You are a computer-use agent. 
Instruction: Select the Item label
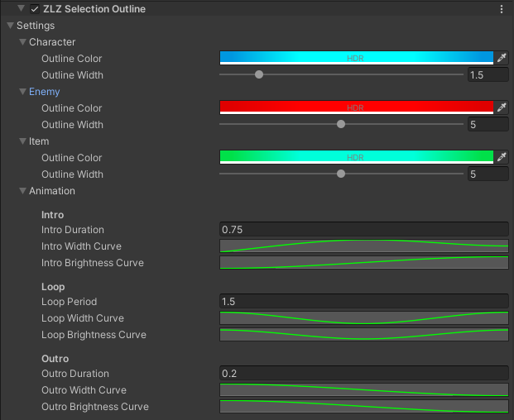tap(39, 141)
